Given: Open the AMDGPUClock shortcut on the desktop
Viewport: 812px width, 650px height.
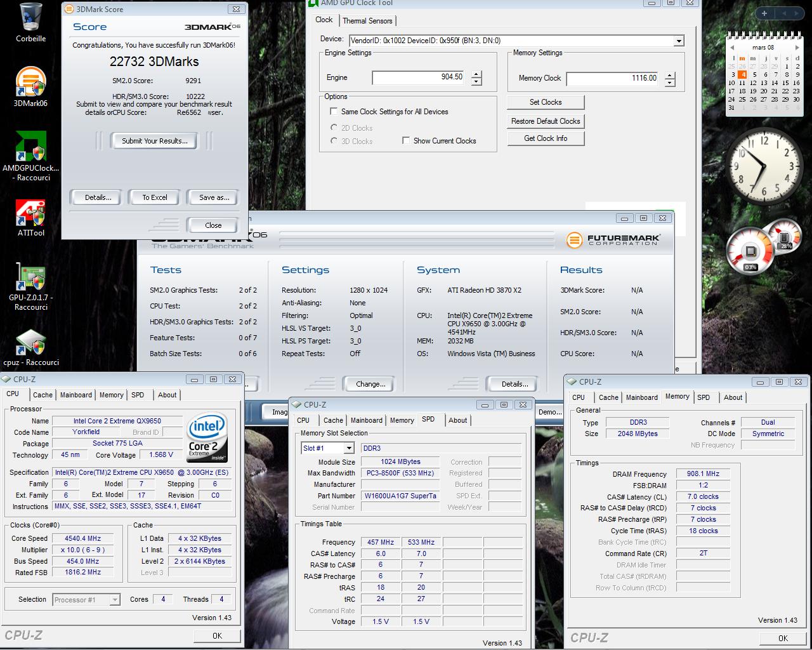Looking at the screenshot, I should click(30, 147).
